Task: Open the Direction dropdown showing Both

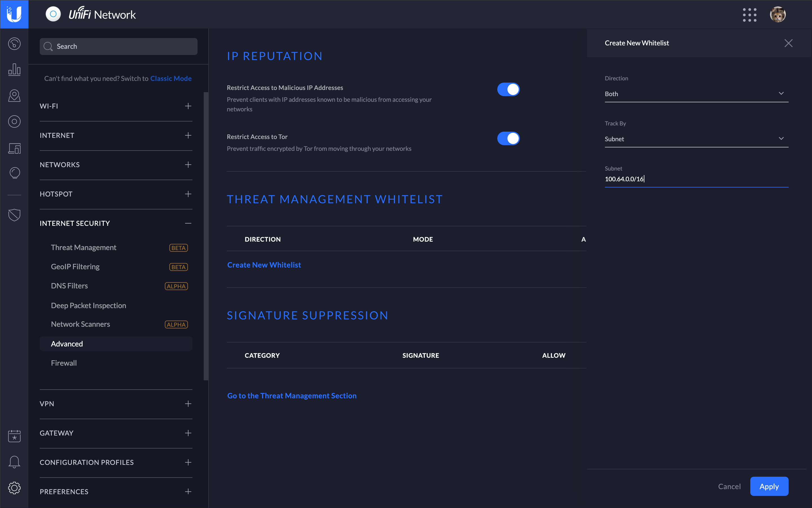Action: (696, 94)
